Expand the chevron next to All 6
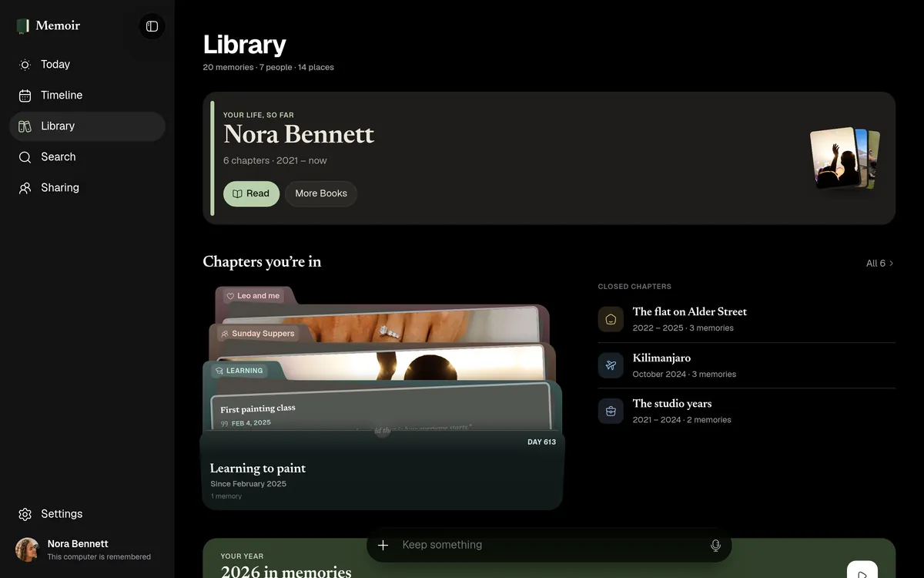 tap(892, 264)
